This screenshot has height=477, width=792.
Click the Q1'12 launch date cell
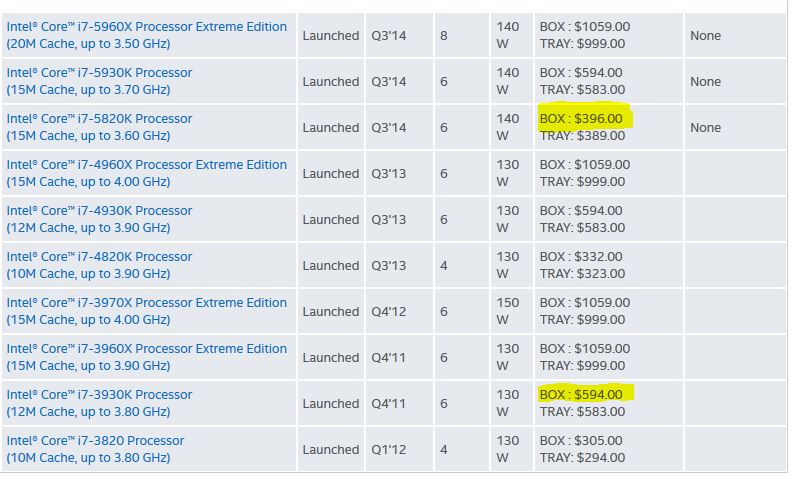pyautogui.click(x=388, y=450)
